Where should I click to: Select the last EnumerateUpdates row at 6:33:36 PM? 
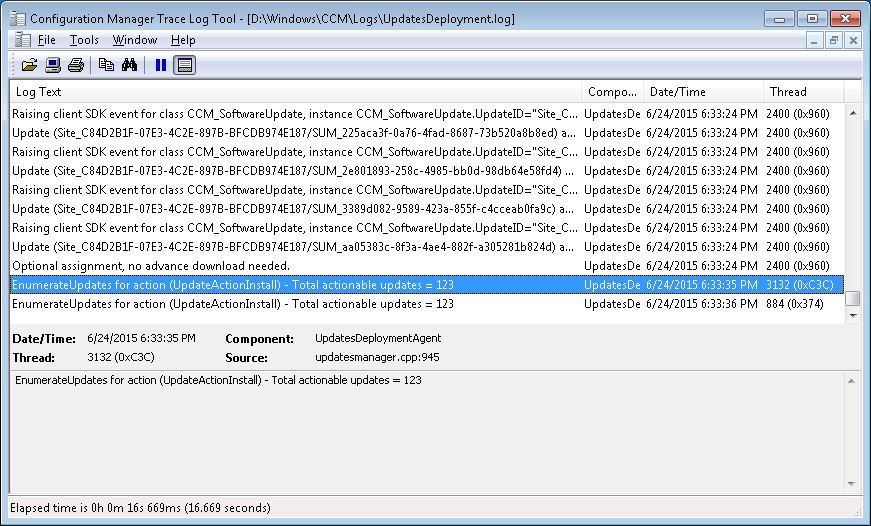pos(295,304)
